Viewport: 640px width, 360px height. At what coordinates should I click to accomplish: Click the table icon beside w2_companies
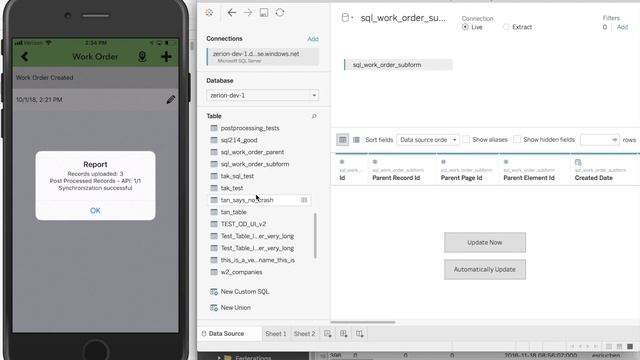pos(214,272)
